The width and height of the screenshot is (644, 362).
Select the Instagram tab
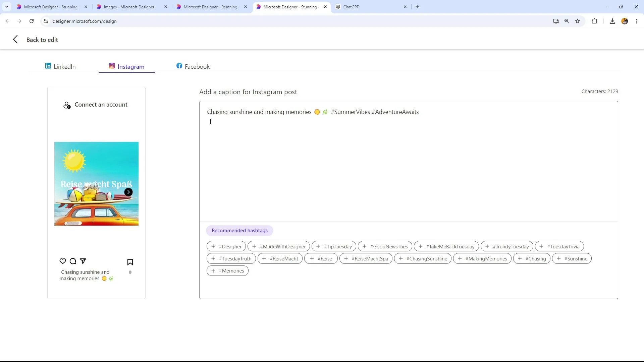click(x=127, y=66)
